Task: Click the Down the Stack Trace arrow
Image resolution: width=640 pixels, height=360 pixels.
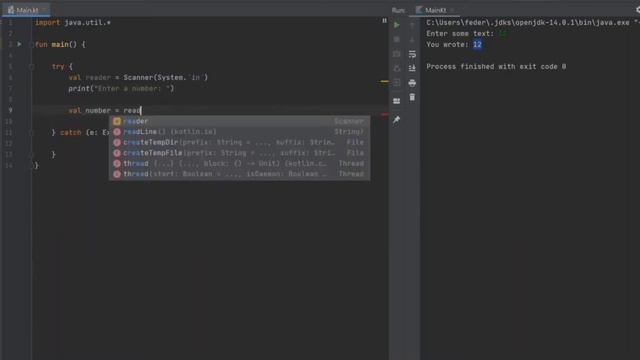Action: (412, 40)
